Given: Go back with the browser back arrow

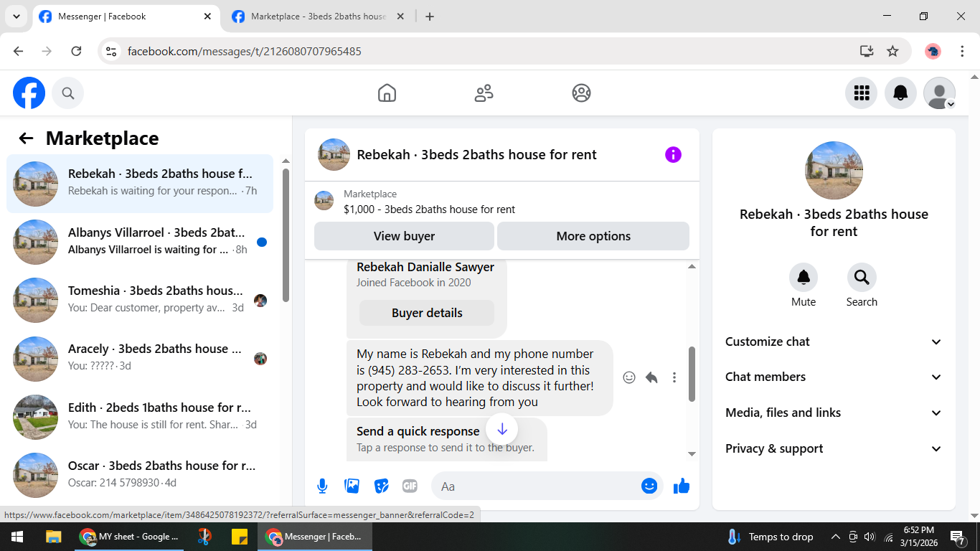Looking at the screenshot, I should 19,51.
